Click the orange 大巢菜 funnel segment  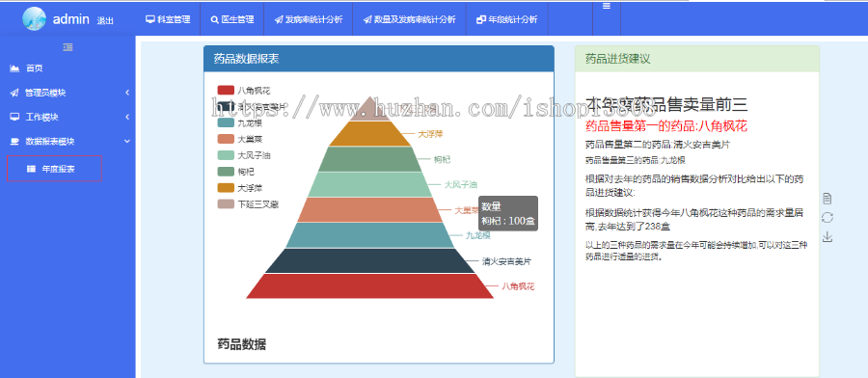369,210
